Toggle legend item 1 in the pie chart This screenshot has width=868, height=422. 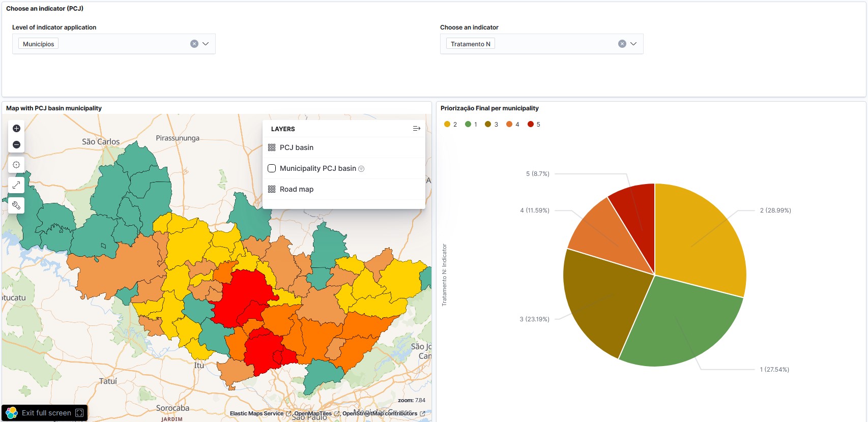[x=471, y=124]
